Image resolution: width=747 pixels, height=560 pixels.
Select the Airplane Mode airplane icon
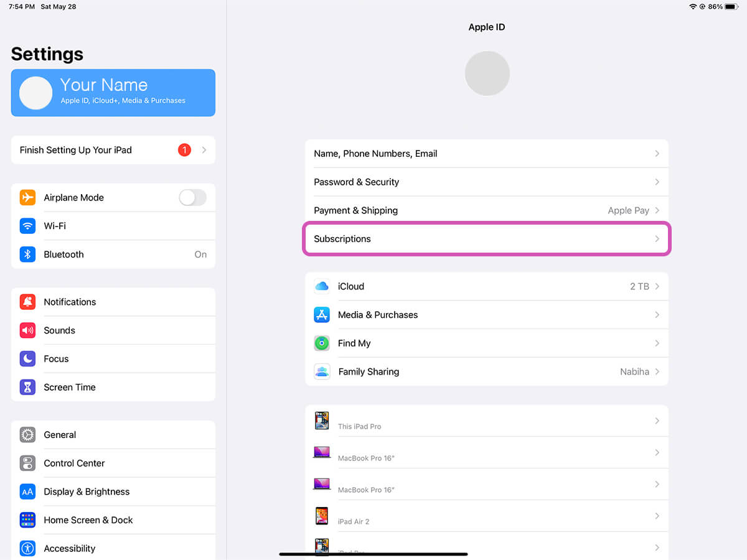coord(27,197)
